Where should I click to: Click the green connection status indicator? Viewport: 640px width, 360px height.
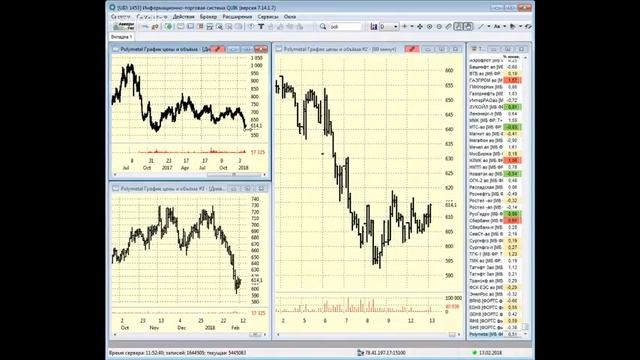coord(474,353)
